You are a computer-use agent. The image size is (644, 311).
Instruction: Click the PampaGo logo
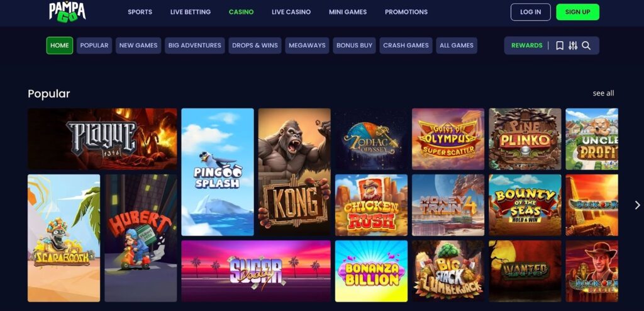click(67, 11)
